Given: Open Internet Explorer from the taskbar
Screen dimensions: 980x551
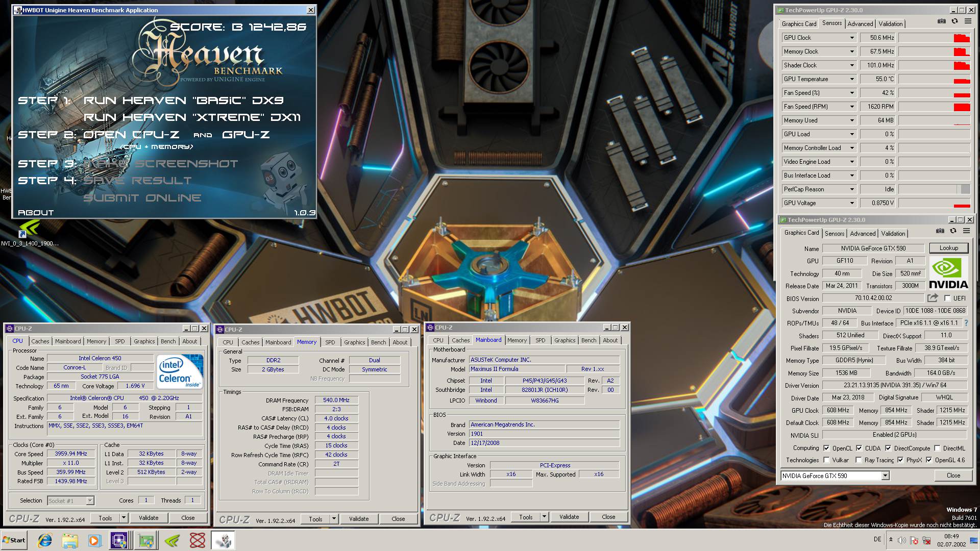Looking at the screenshot, I should pyautogui.click(x=44, y=540).
